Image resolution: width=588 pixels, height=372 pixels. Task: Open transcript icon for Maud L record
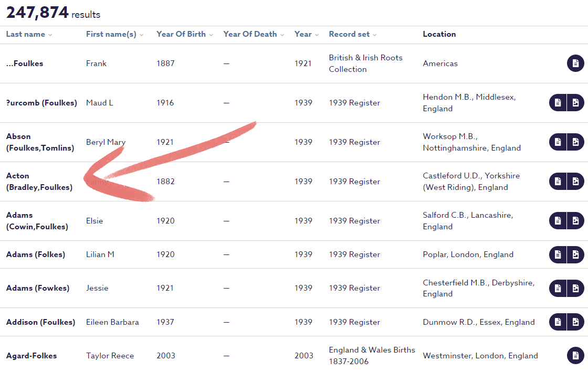click(558, 103)
